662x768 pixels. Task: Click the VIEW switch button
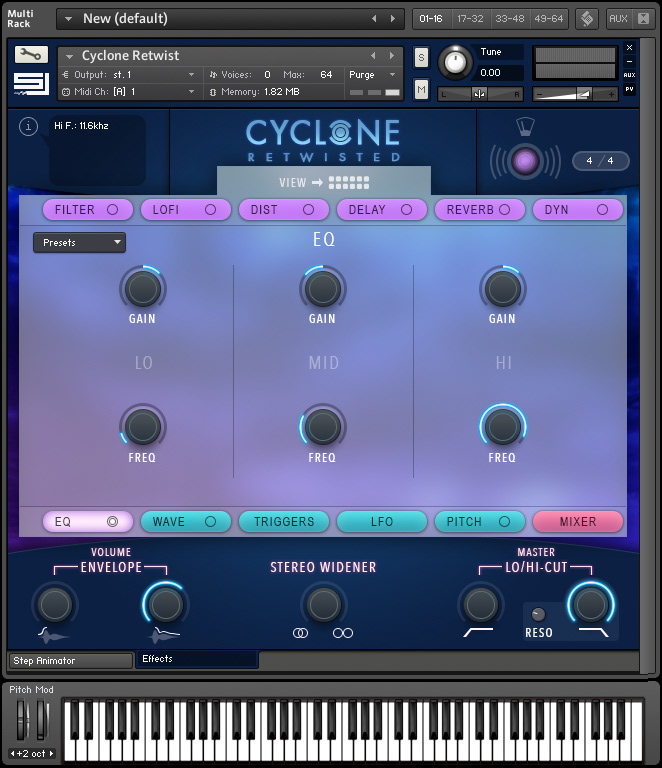[324, 183]
